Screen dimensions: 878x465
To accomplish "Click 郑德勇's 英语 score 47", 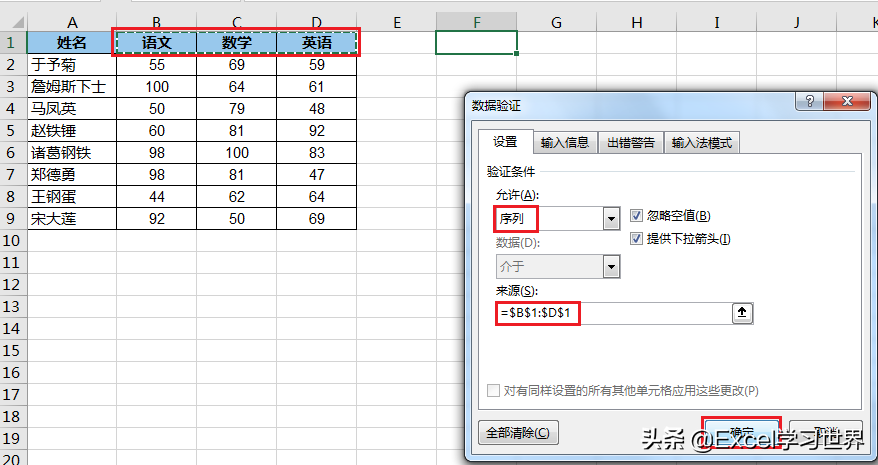I will (x=316, y=175).
